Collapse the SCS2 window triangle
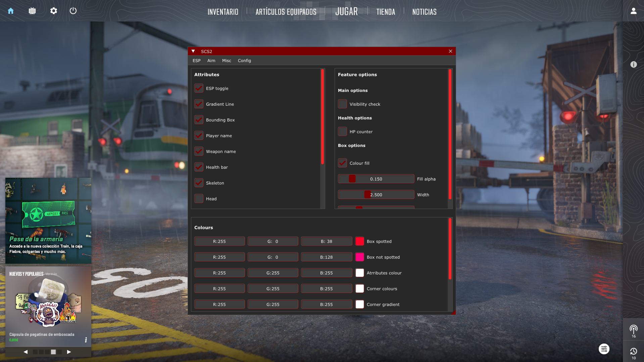Viewport: 644px width, 362px height. [x=193, y=51]
